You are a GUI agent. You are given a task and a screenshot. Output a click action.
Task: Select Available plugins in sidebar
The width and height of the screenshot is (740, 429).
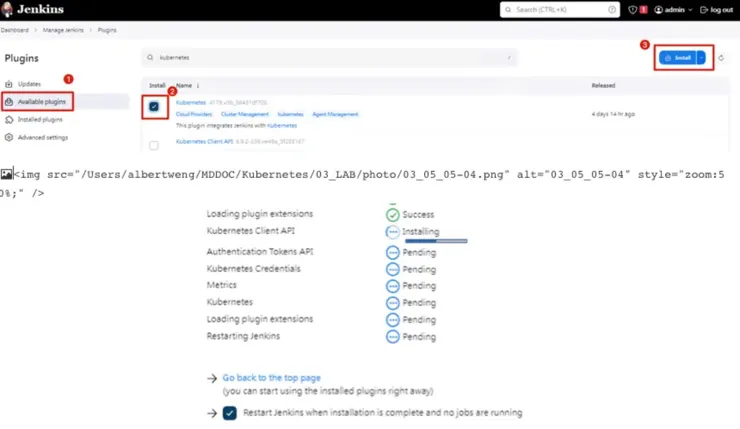42,102
